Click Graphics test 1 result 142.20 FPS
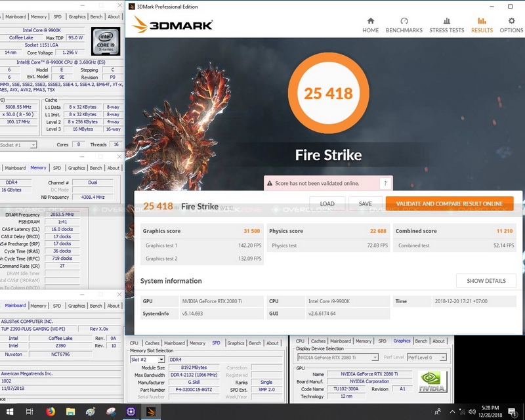 pos(250,245)
